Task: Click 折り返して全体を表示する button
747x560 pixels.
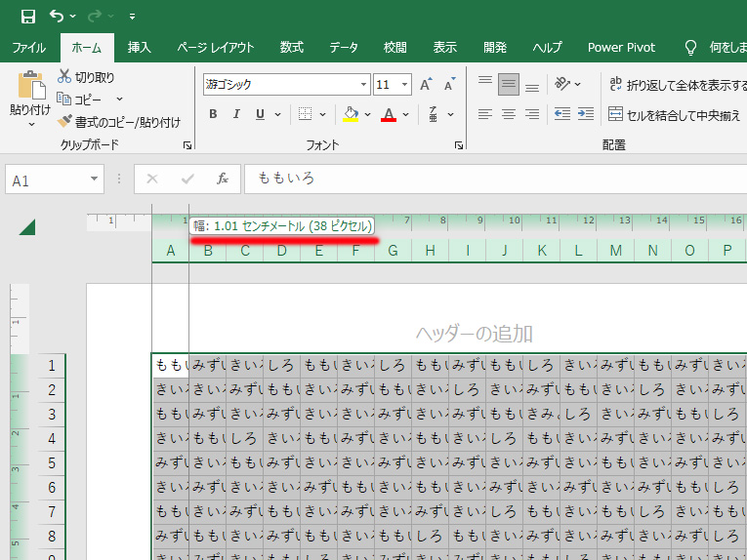Action: tap(672, 85)
